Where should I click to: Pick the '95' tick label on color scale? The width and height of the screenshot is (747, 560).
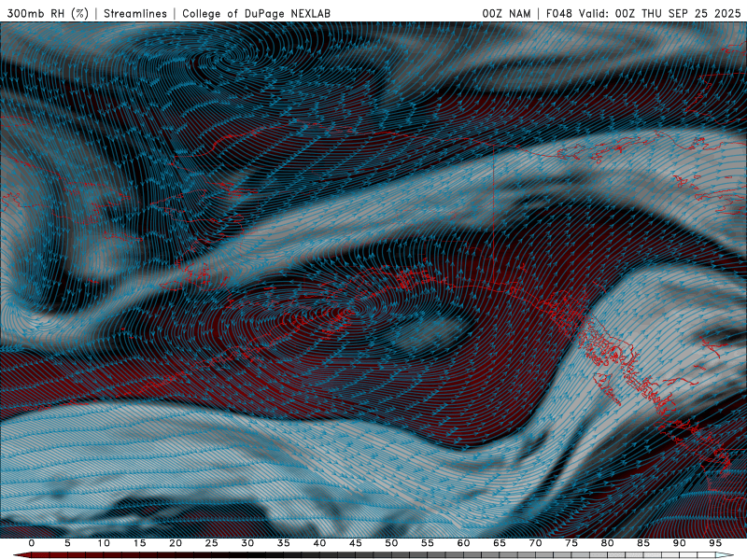pyautogui.click(x=715, y=543)
